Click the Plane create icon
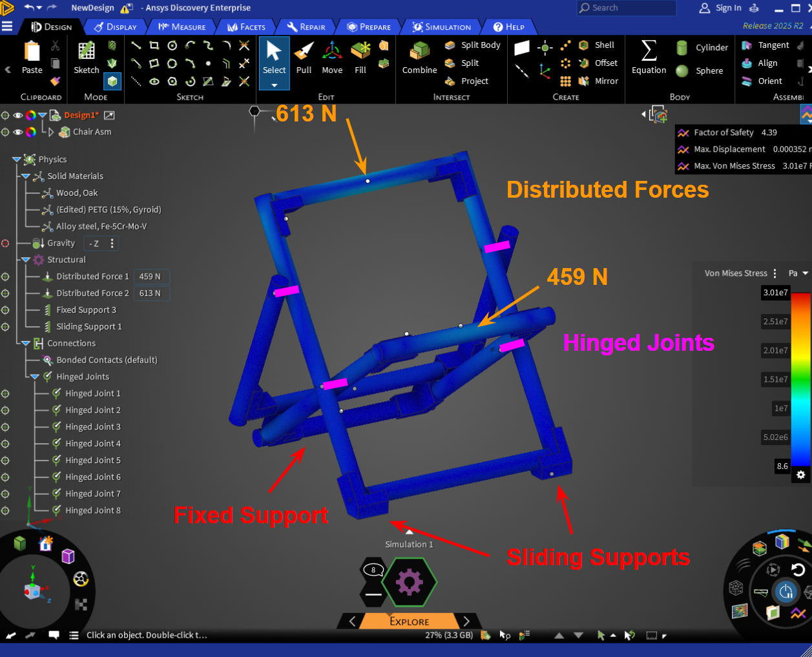Viewport: 812px width, 657px height. click(522, 48)
